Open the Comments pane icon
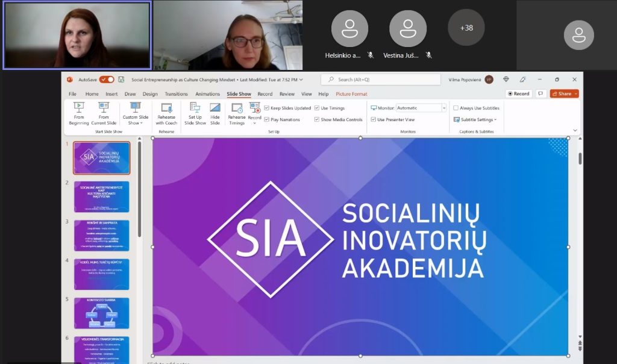Screen dimensions: 617x364 540,93
